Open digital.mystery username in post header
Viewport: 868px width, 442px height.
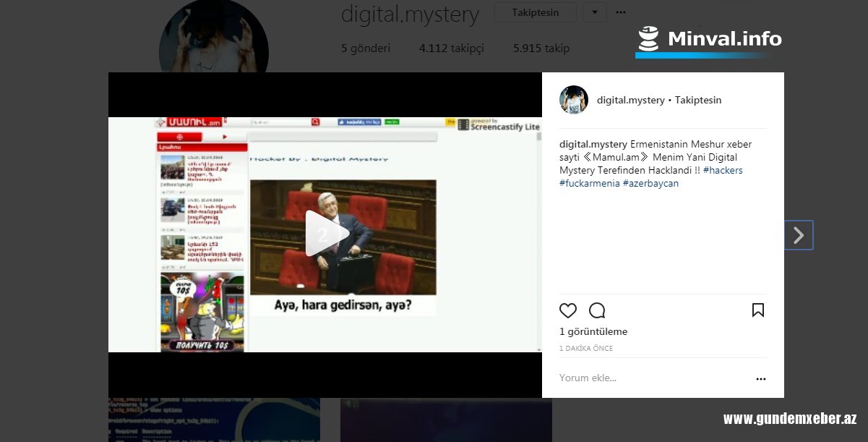630,100
